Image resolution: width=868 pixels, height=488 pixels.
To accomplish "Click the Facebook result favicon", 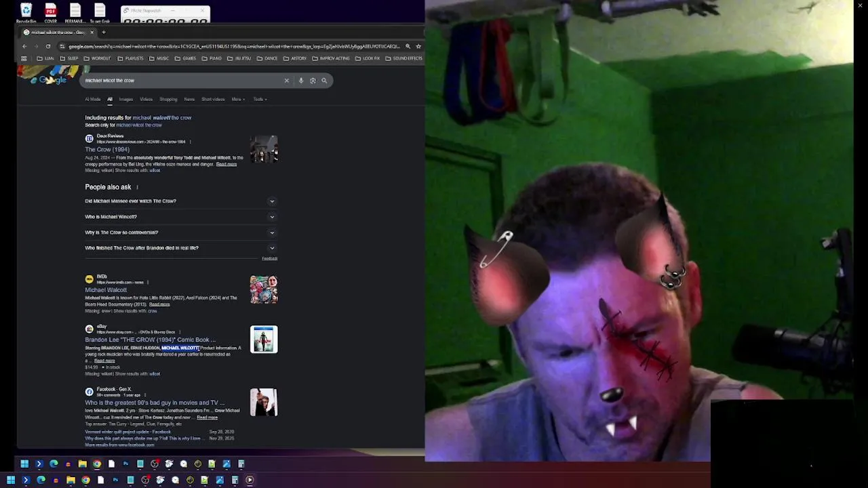I will point(89,392).
